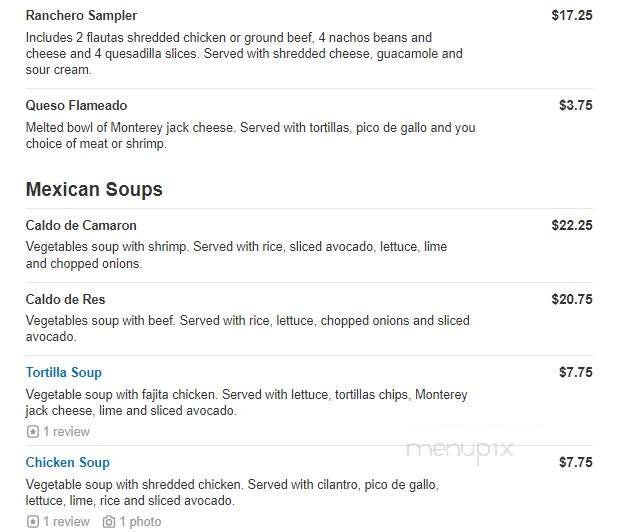
Task: Open the Chicken Soup link
Action: coord(67,463)
